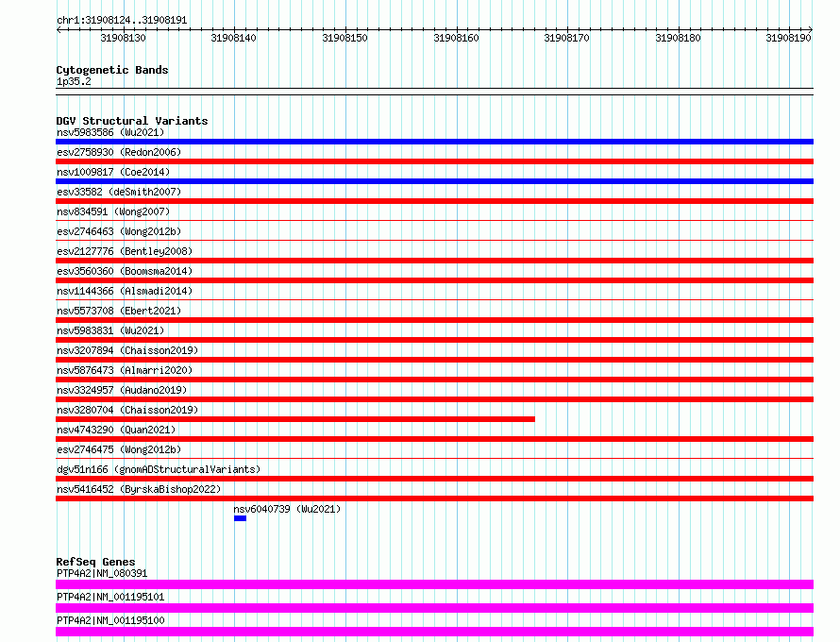Click the thin red line under nsv1144366
Viewport: 840px width, 642px height.
pyautogui.click(x=434, y=299)
